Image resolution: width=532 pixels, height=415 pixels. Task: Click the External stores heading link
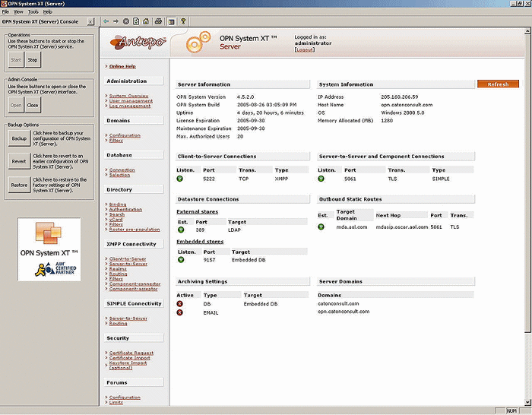(x=197, y=212)
